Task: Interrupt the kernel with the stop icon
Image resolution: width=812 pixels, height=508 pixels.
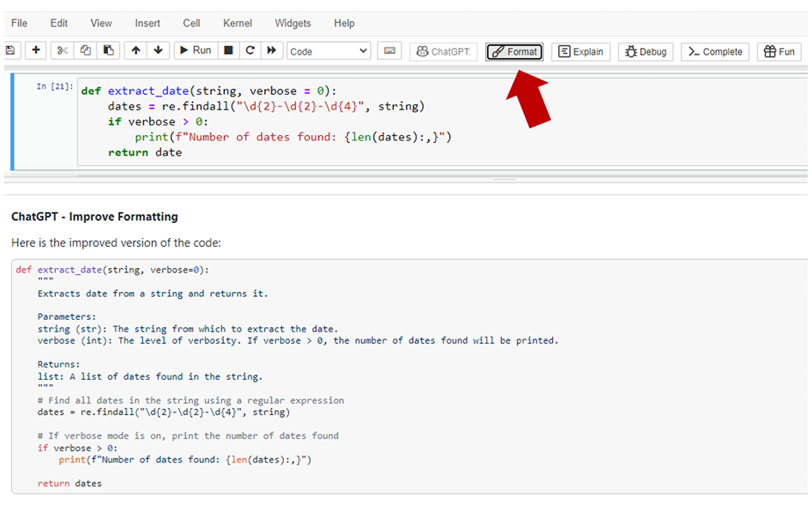Action: (228, 51)
